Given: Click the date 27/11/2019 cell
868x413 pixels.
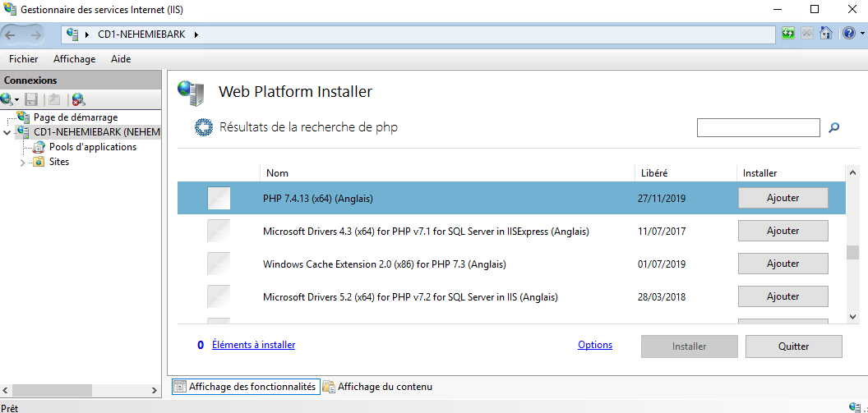Looking at the screenshot, I should tap(662, 198).
